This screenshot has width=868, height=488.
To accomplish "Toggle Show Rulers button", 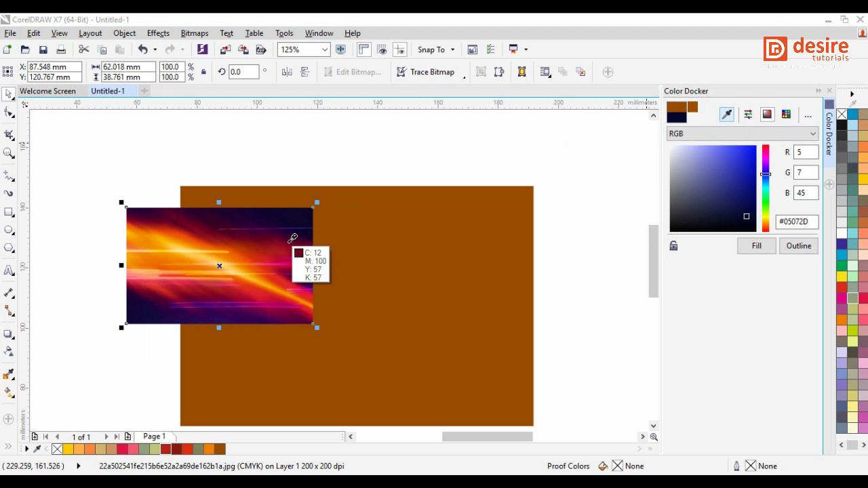I will (x=364, y=49).
